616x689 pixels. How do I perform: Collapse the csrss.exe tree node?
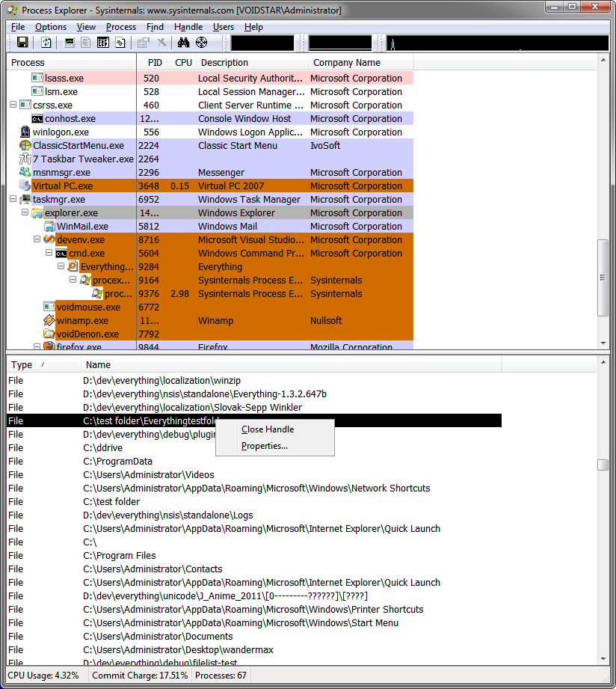click(x=13, y=105)
